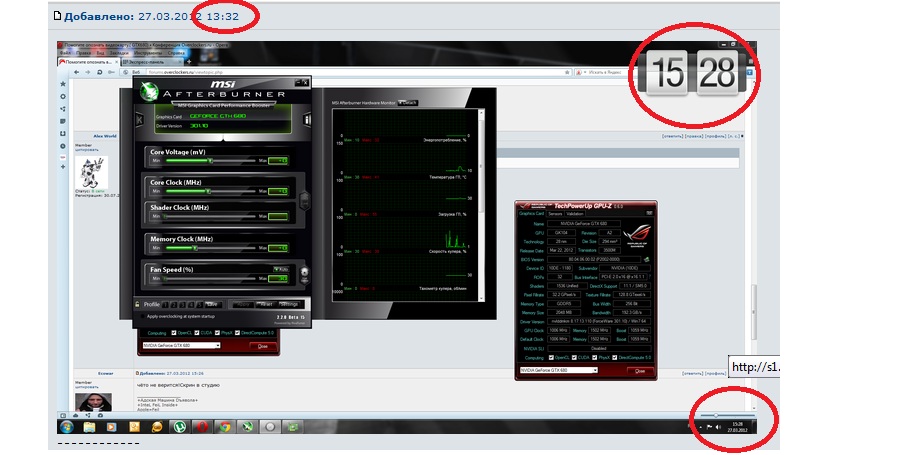Toggle CUDA checkbox in right GPU-Z window
The width and height of the screenshot is (900, 455).
click(574, 357)
